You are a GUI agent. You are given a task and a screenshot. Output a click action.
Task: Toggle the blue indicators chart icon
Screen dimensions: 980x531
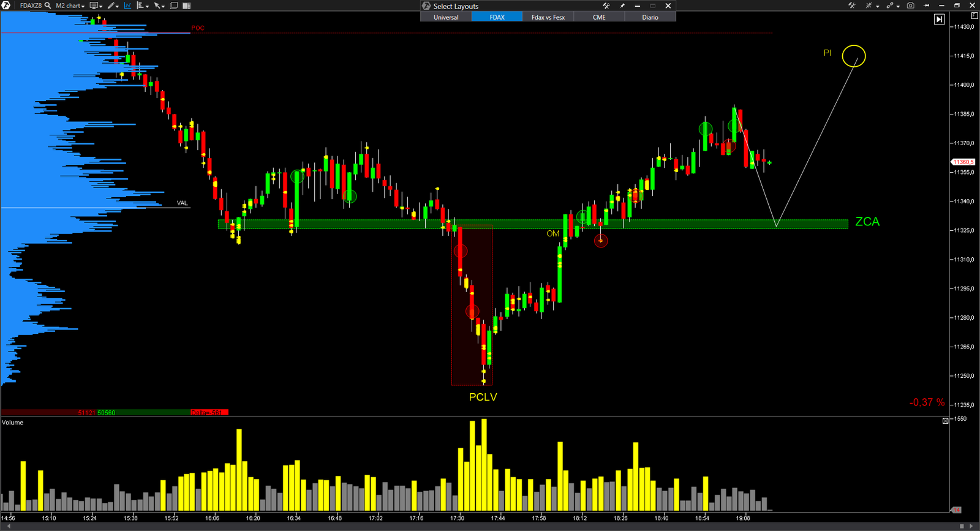[127, 6]
